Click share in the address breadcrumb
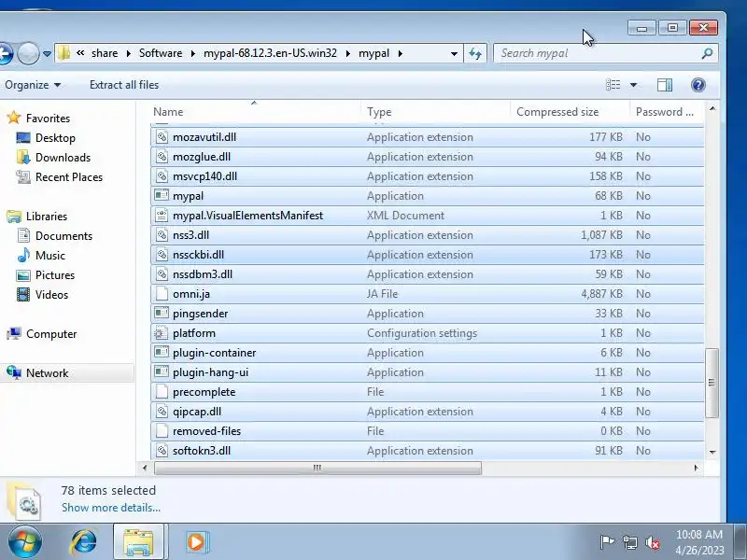Screen dimensions: 747x560 tap(105, 53)
